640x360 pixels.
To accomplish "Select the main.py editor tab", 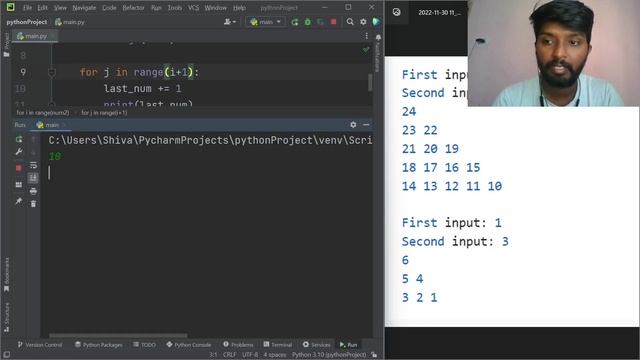I will (35, 36).
